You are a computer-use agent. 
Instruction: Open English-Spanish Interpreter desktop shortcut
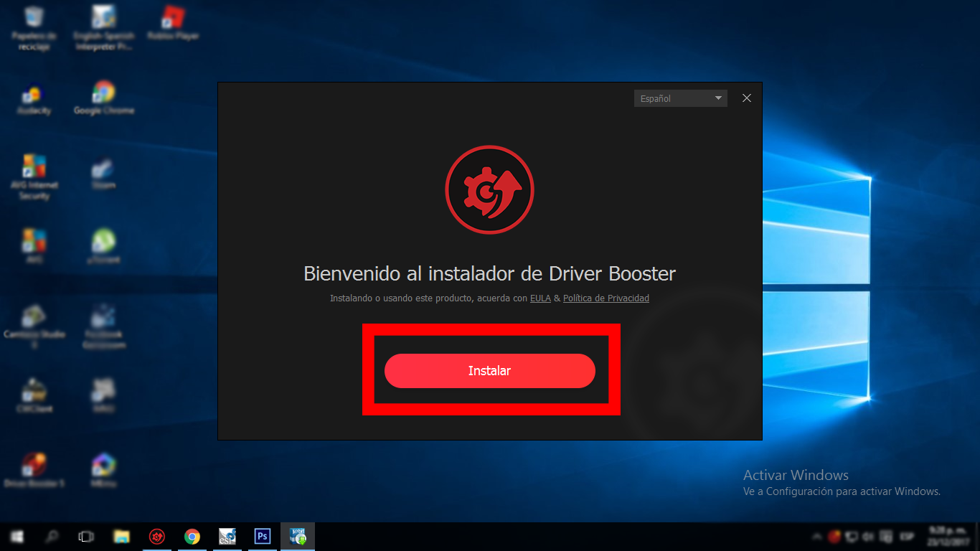[x=104, y=29]
